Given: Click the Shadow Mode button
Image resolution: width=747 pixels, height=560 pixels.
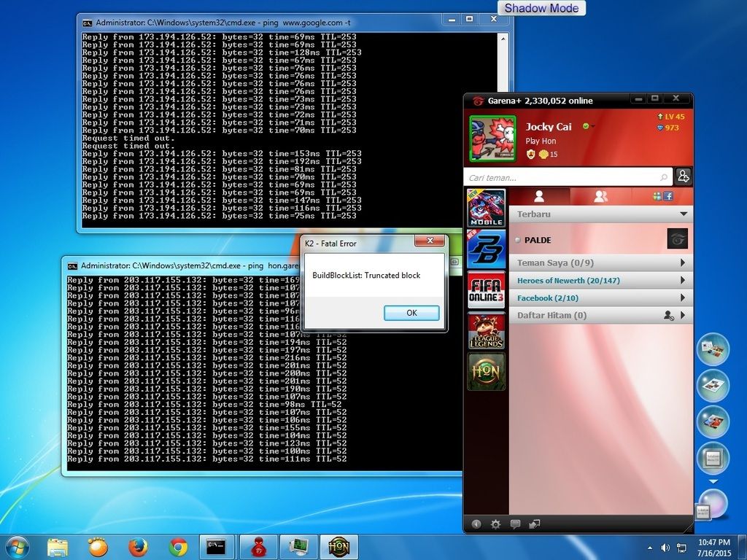Looking at the screenshot, I should (x=542, y=8).
